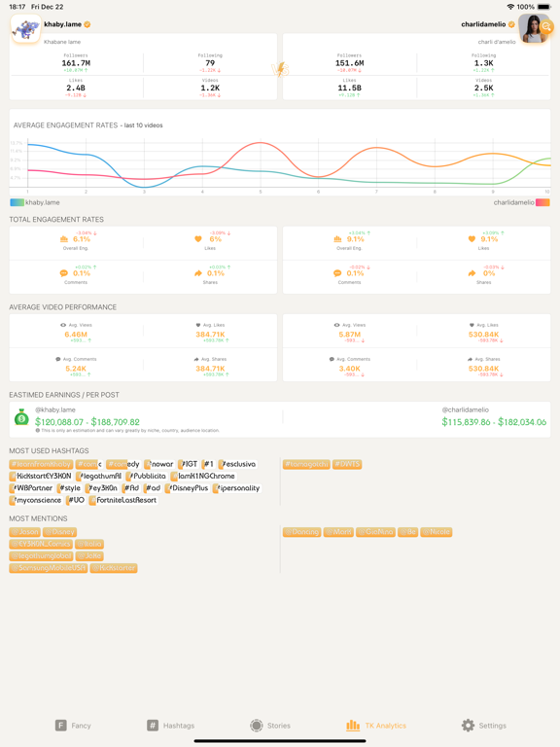Tap the Settings gear icon
The height and width of the screenshot is (747, 560).
point(468,726)
